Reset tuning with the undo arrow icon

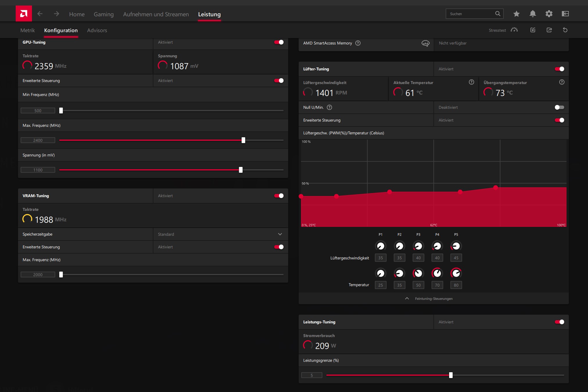[x=565, y=30]
